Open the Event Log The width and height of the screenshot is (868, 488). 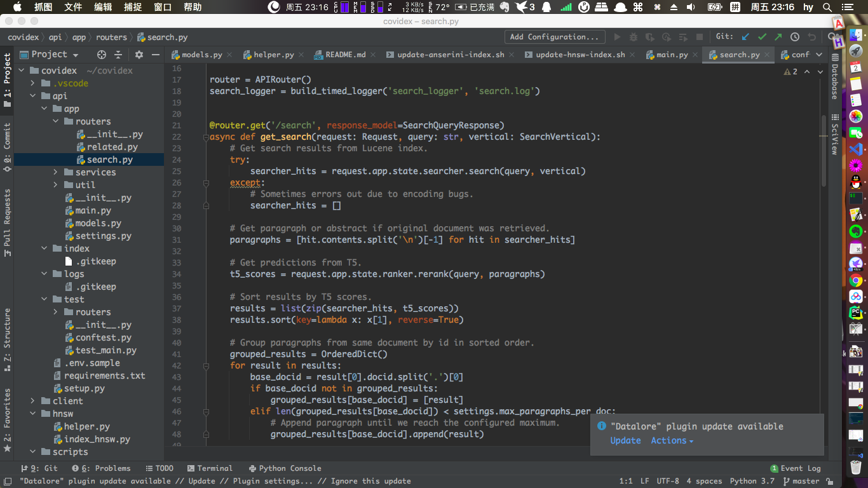[796, 468]
